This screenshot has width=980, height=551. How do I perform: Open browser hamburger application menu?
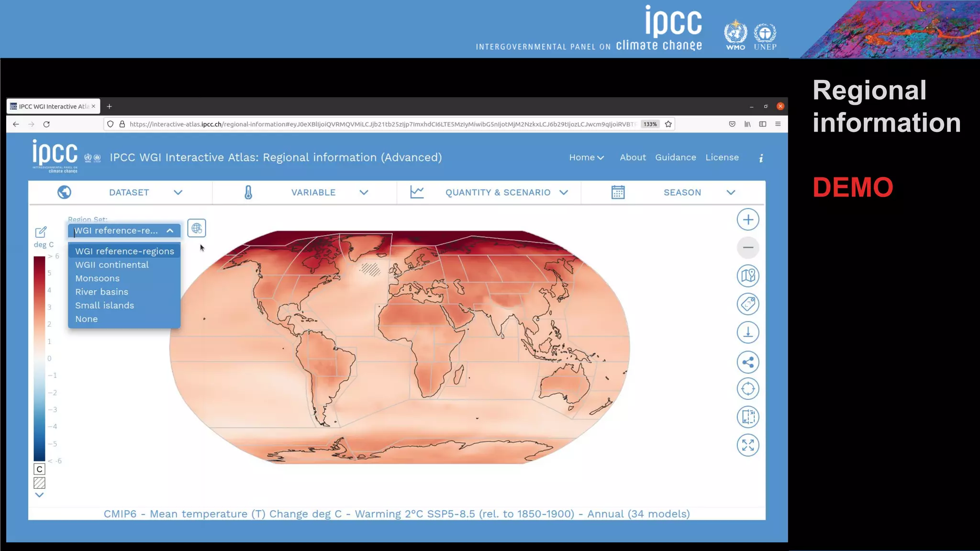pos(778,124)
